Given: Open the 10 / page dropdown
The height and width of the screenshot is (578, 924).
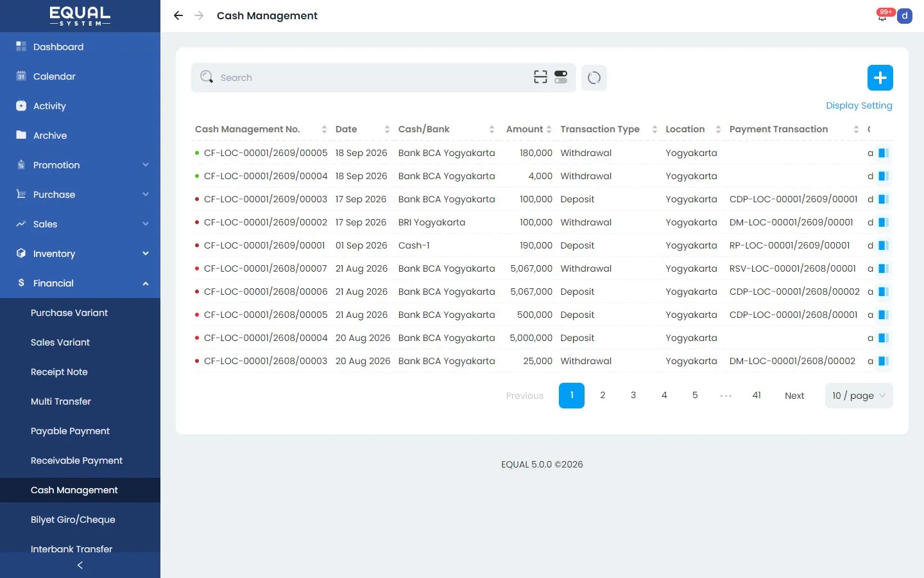Looking at the screenshot, I should pyautogui.click(x=859, y=396).
